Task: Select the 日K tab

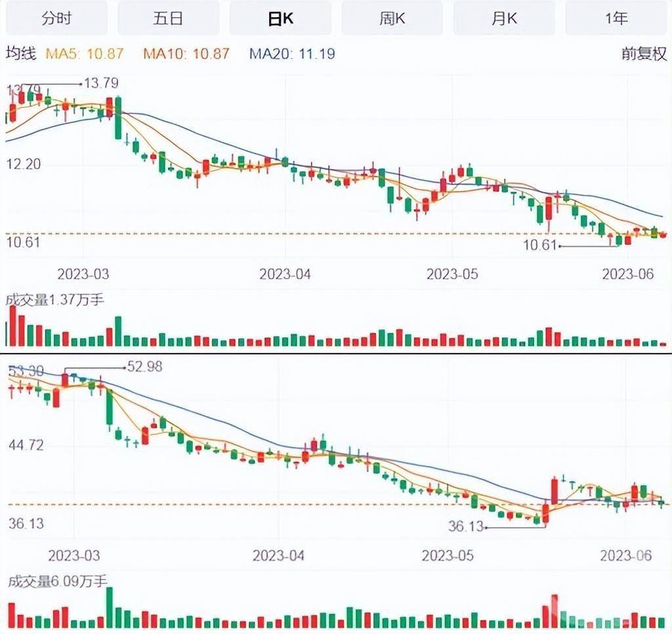Action: pos(280,18)
